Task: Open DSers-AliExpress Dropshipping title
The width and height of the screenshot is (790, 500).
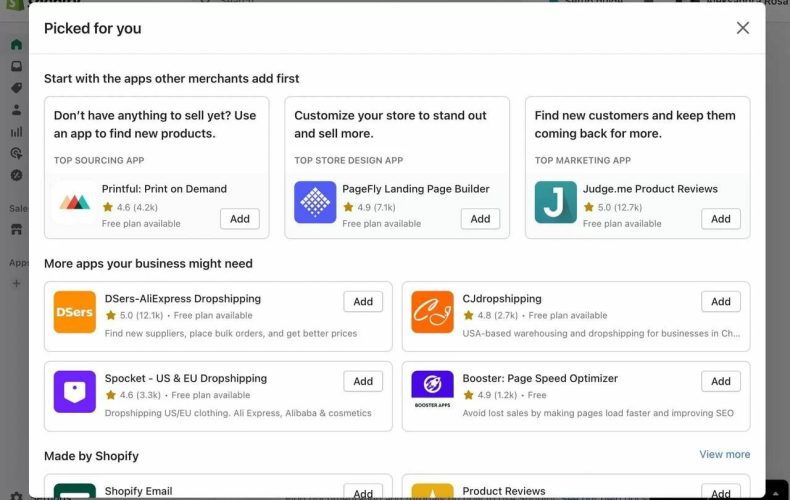Action: [183, 298]
